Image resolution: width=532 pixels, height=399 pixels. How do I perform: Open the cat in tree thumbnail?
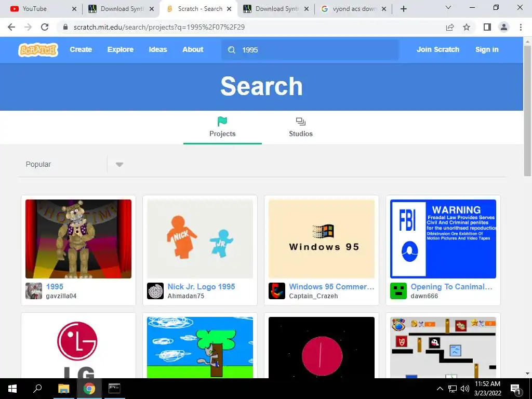200,348
